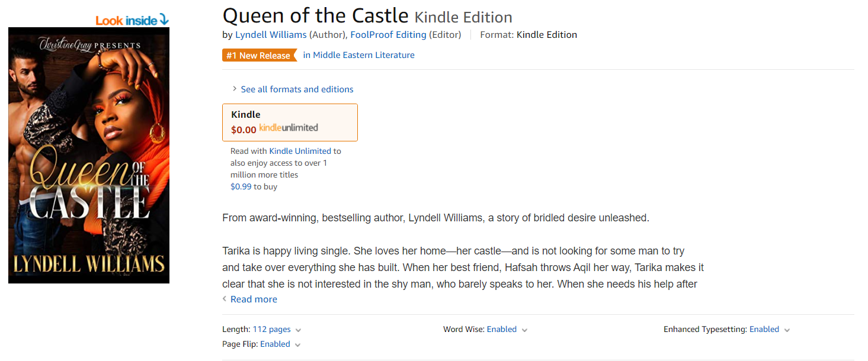The height and width of the screenshot is (361, 868).
Task: Click Word Wise Enabled link
Action: click(501, 330)
